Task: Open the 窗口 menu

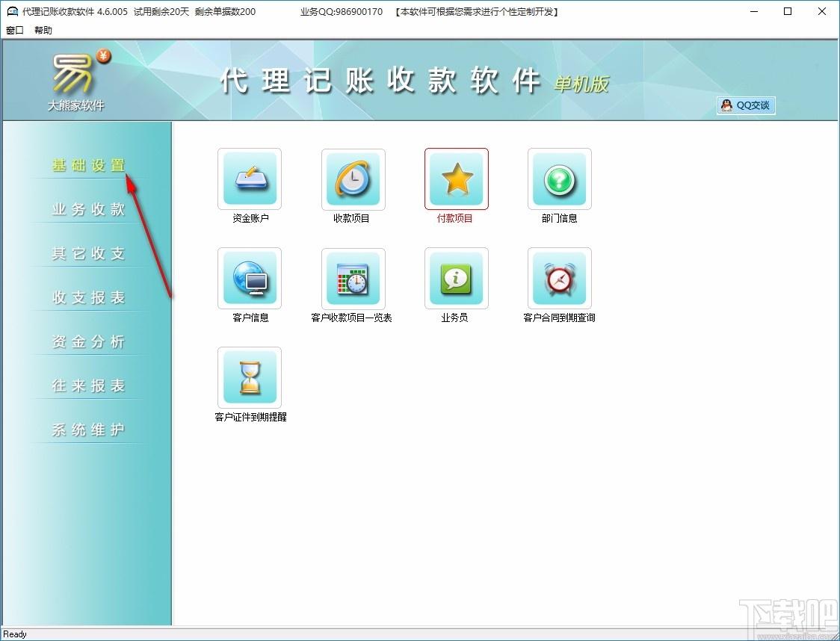Action: point(14,30)
